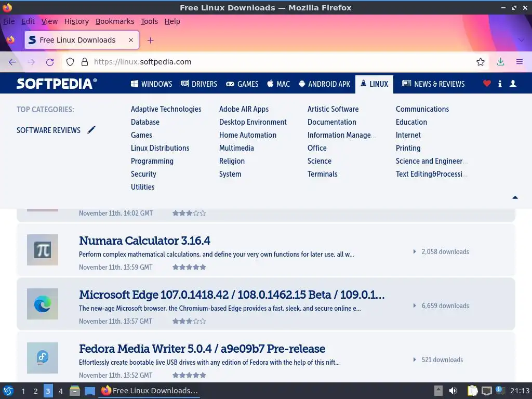The image size is (532, 399).
Task: Open the user account icon
Action: coord(513,84)
